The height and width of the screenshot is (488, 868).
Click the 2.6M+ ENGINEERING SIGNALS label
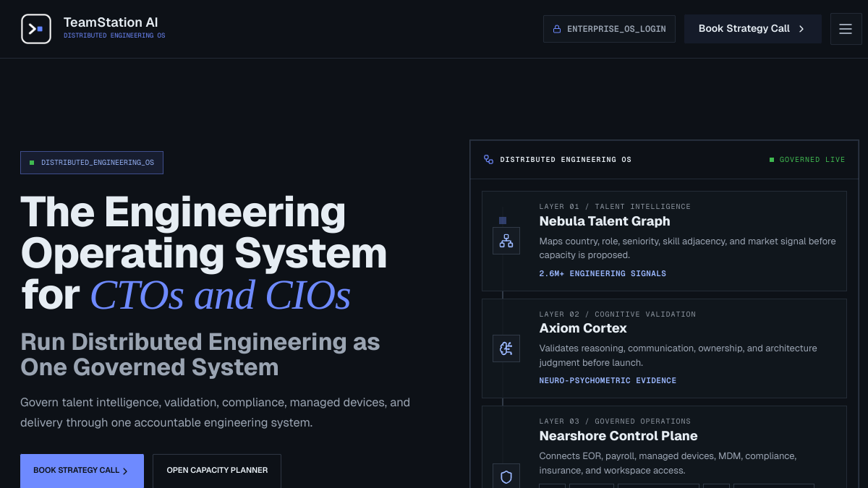pos(603,274)
